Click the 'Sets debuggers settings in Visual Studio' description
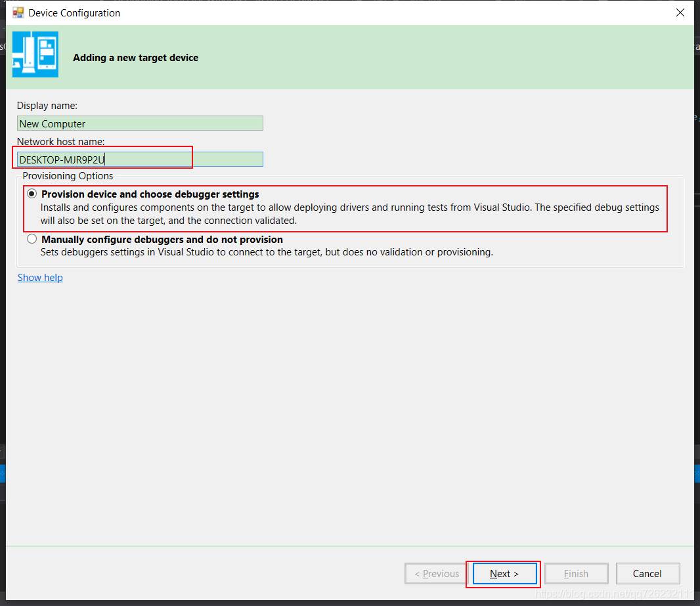Viewport: 700px width, 606px height. 267,252
